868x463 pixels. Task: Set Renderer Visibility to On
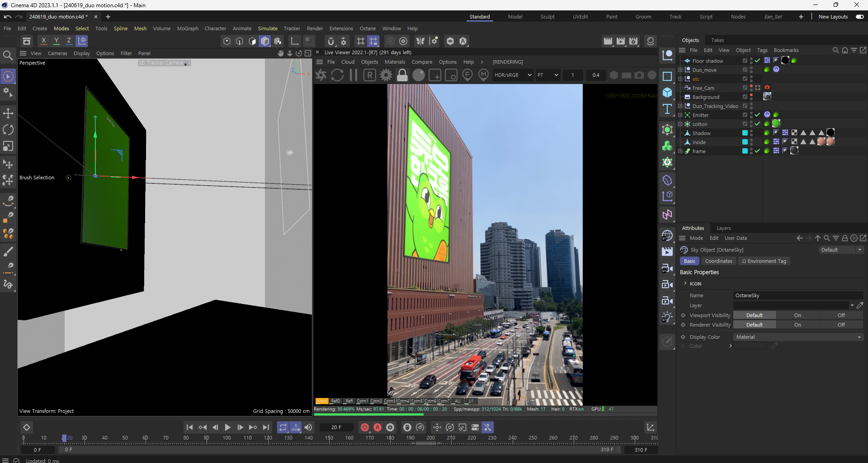click(x=797, y=325)
